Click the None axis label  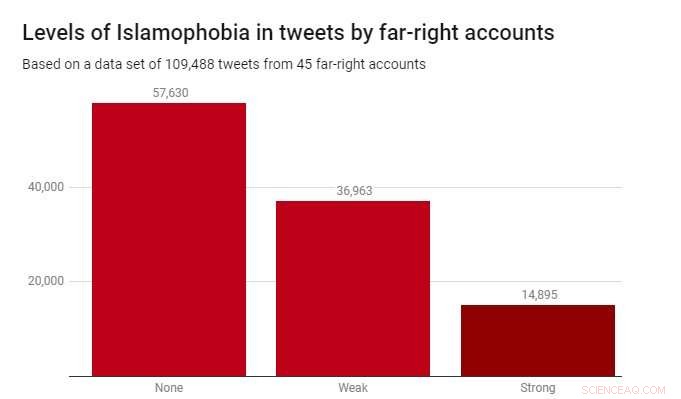[169, 388]
